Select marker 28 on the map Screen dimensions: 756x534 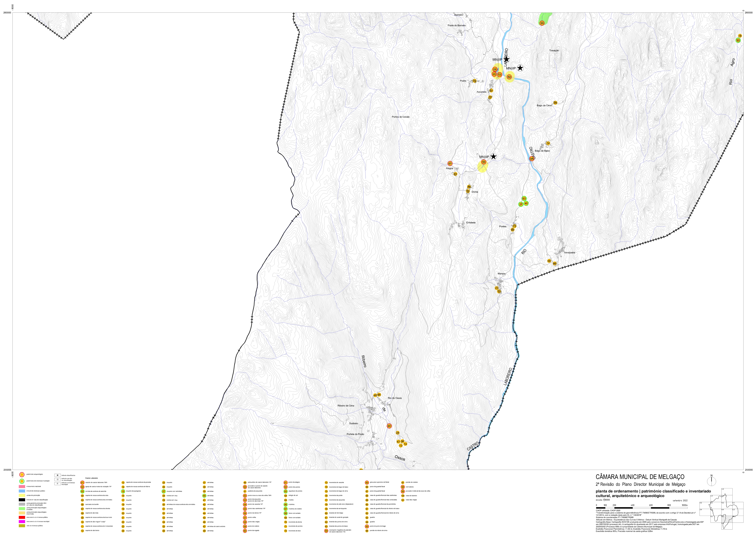pyautogui.click(x=397, y=433)
